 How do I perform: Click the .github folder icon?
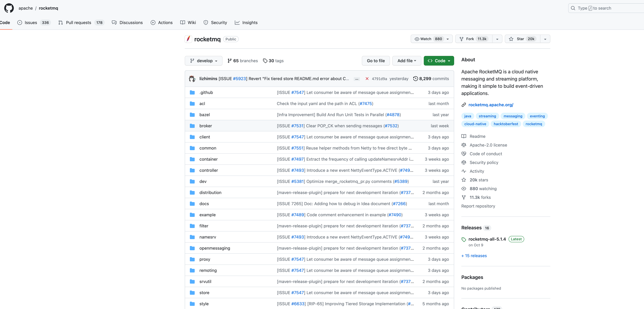[x=192, y=92]
